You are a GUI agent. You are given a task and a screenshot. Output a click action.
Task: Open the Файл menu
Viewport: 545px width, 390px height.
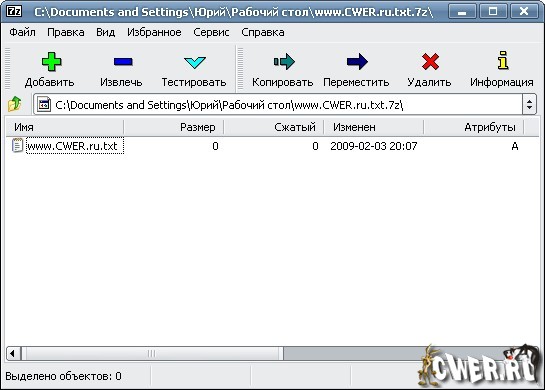click(22, 32)
